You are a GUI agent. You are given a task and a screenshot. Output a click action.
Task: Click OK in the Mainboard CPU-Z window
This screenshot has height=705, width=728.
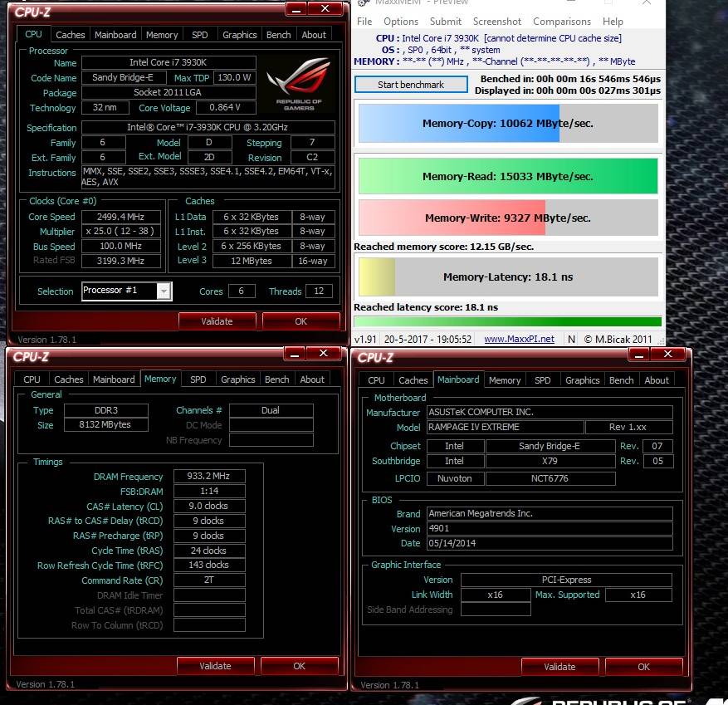[644, 667]
